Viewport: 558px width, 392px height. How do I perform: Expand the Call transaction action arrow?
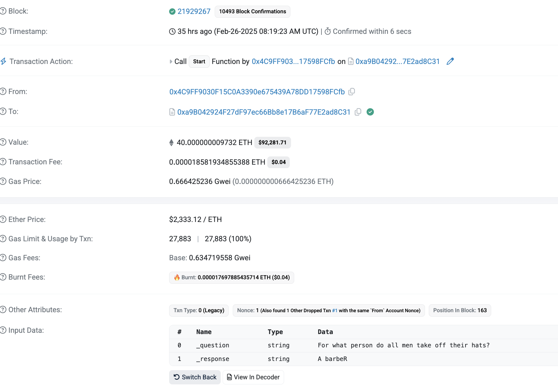tap(171, 62)
